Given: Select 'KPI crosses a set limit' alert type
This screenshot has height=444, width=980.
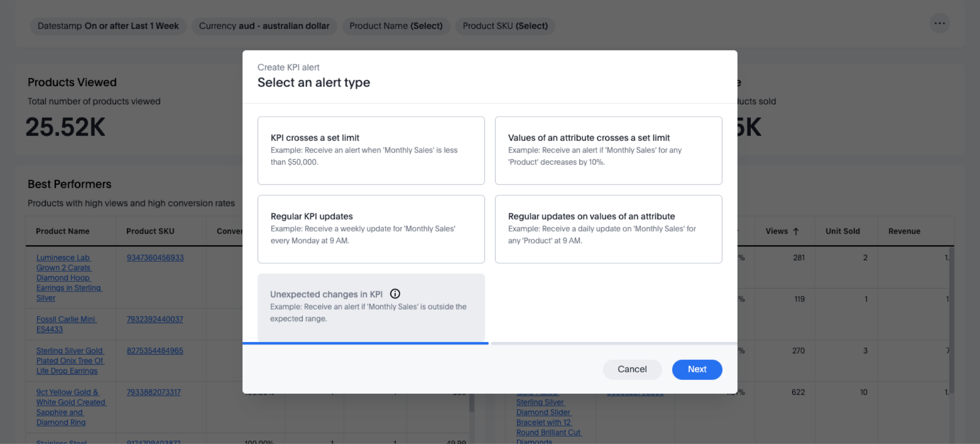Looking at the screenshot, I should pyautogui.click(x=371, y=150).
